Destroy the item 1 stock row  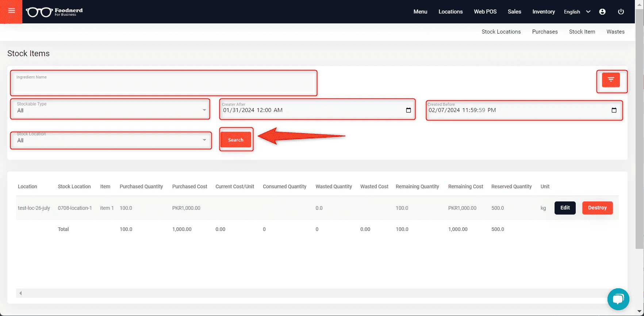point(597,208)
